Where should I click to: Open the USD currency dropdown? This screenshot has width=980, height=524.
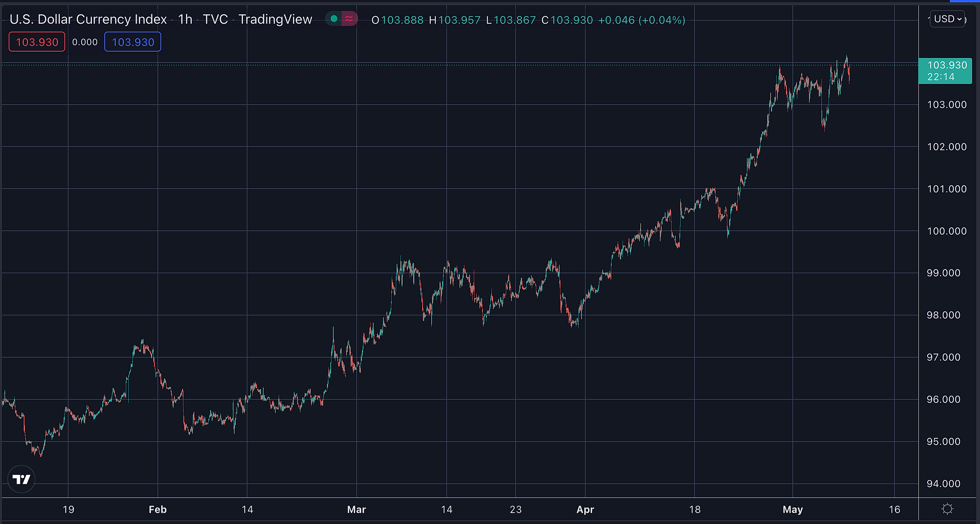(948, 19)
